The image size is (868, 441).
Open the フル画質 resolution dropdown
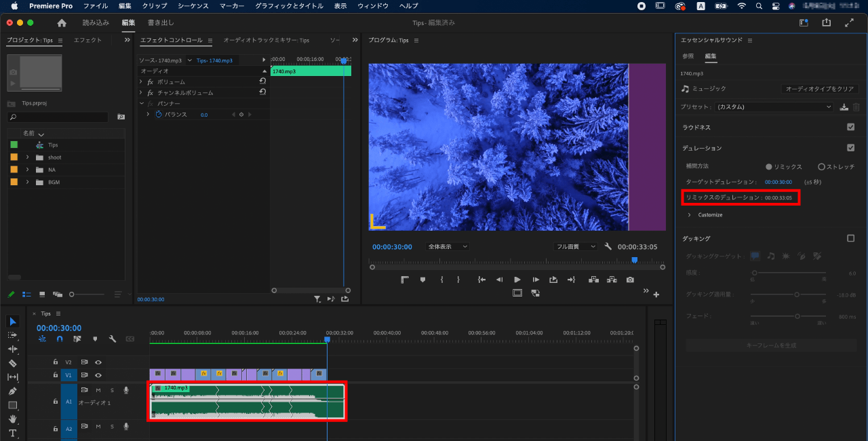575,246
